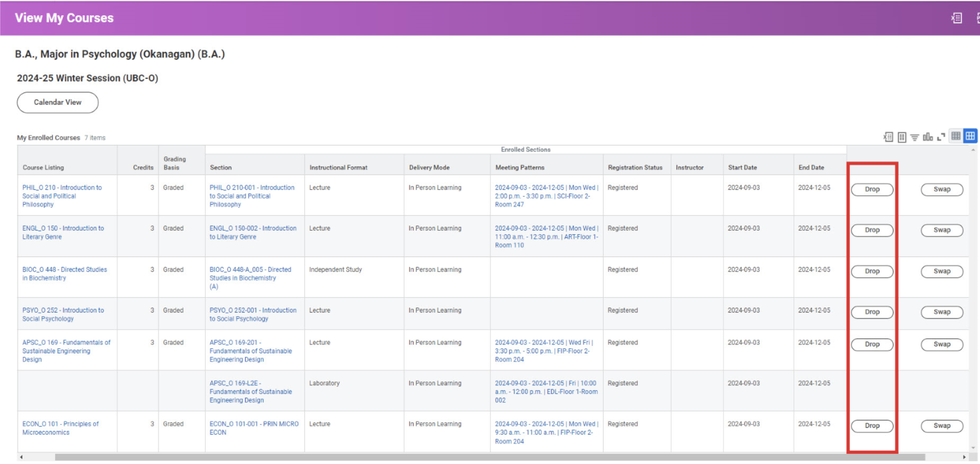
Task: Click the horizontal scrollbar at table bottom
Action: 490,457
